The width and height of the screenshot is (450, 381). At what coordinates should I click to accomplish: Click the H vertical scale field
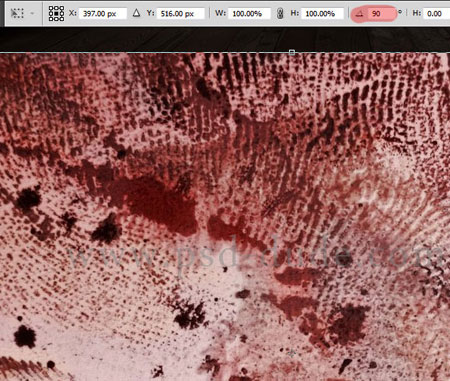(322, 14)
